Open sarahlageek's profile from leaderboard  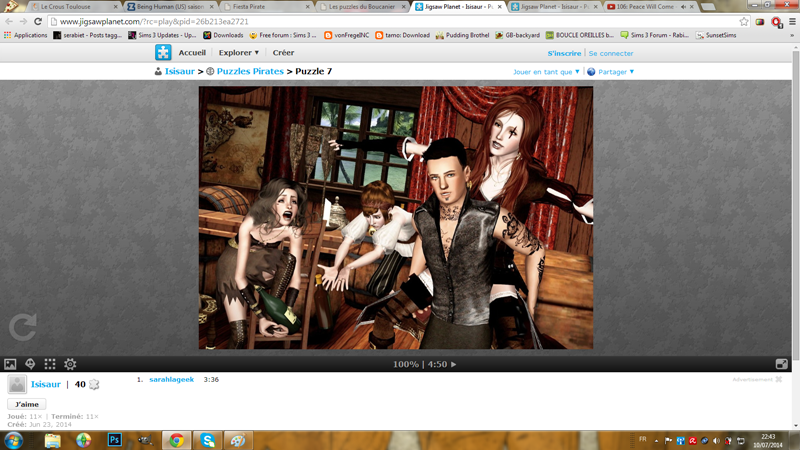tap(171, 380)
